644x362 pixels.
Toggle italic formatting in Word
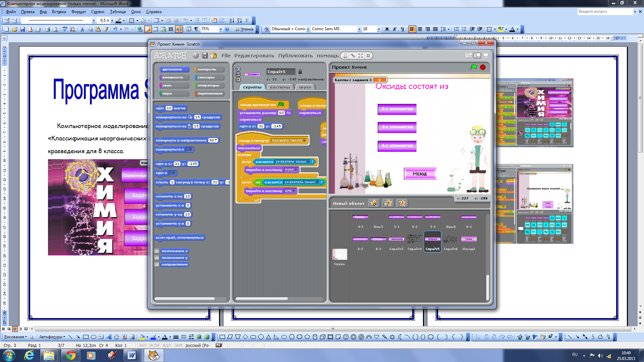click(395, 29)
